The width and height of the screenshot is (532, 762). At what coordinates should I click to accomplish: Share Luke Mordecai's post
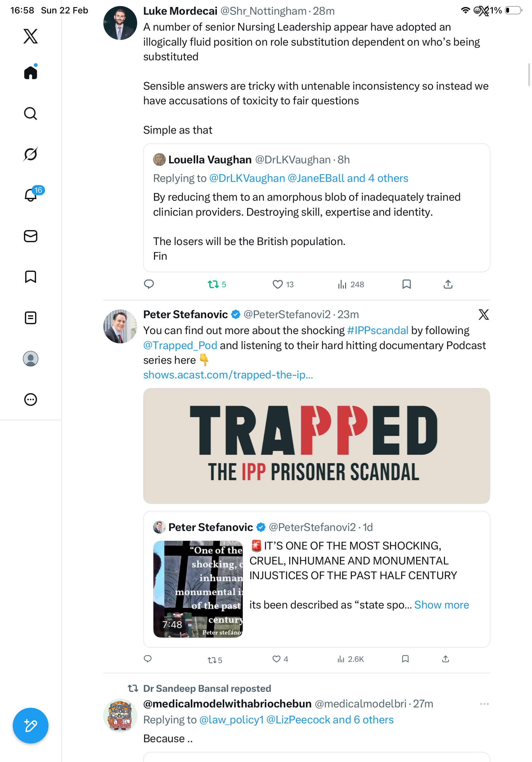(x=448, y=284)
